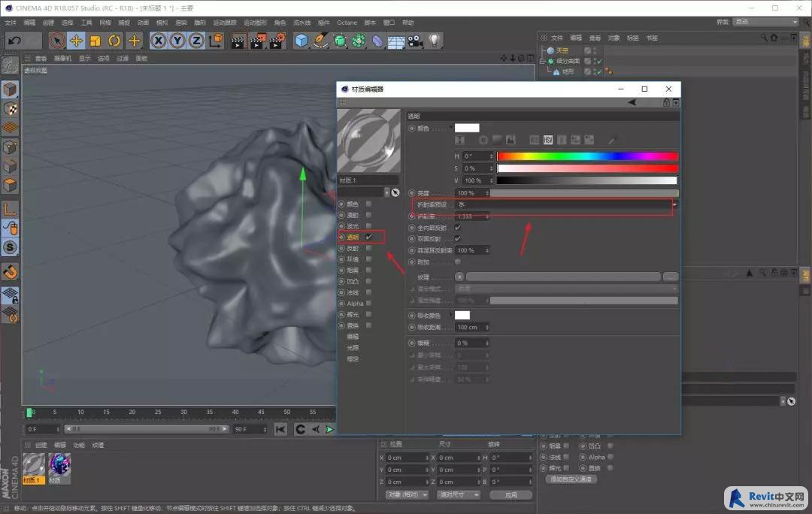Open the Octane menu
This screenshot has height=514, width=812.
tap(347, 23)
